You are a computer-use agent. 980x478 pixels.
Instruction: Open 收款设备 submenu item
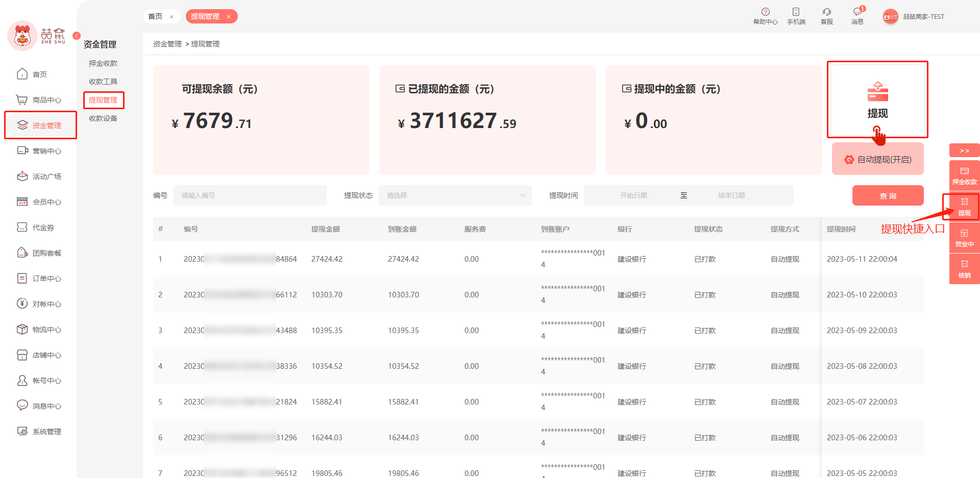point(103,118)
